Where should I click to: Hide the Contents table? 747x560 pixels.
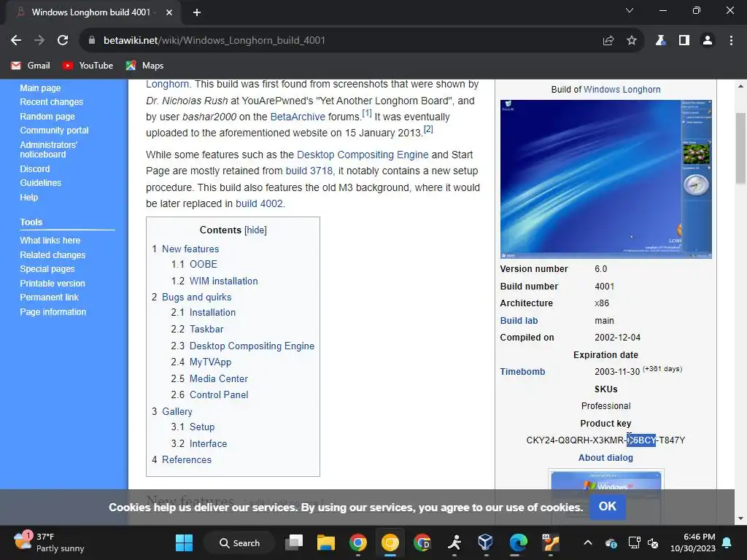pyautogui.click(x=255, y=230)
